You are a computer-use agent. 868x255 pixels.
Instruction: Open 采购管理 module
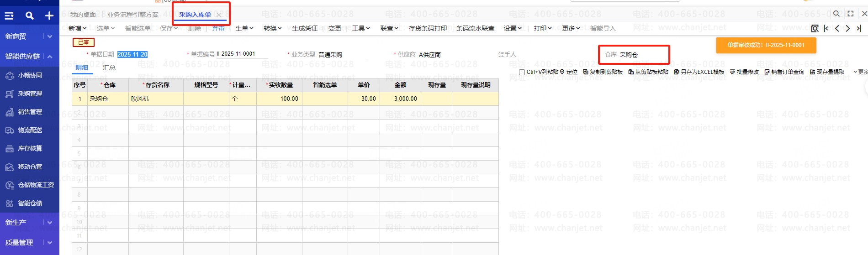point(30,94)
